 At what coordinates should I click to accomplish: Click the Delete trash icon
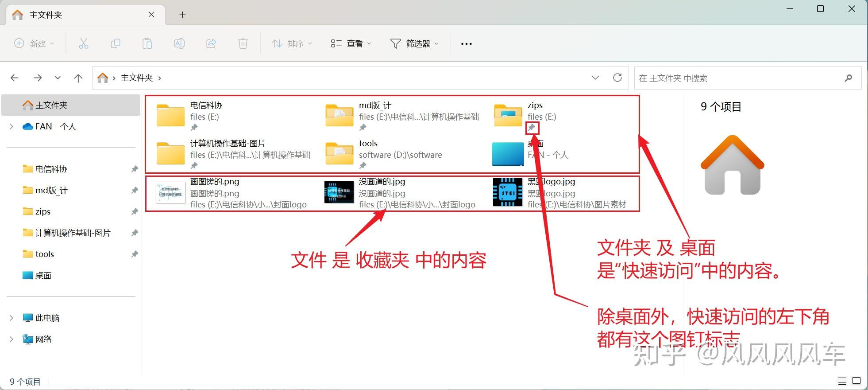243,43
